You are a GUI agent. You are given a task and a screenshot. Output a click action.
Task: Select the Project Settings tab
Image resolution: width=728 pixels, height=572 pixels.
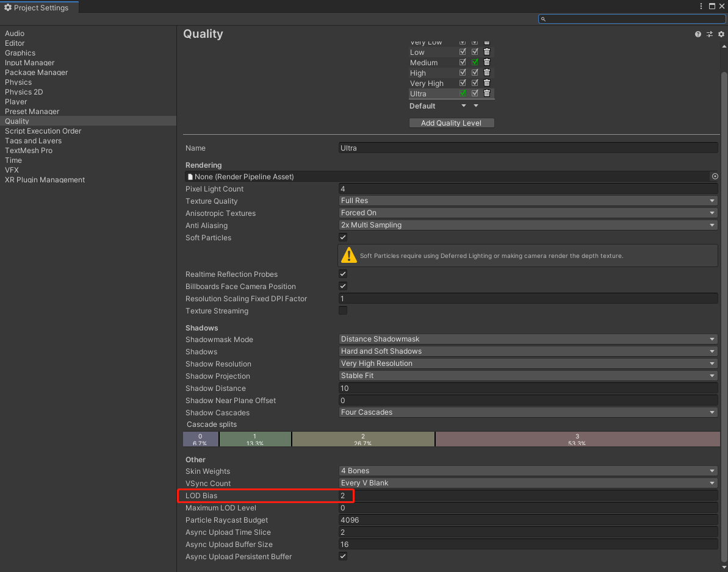coord(39,7)
